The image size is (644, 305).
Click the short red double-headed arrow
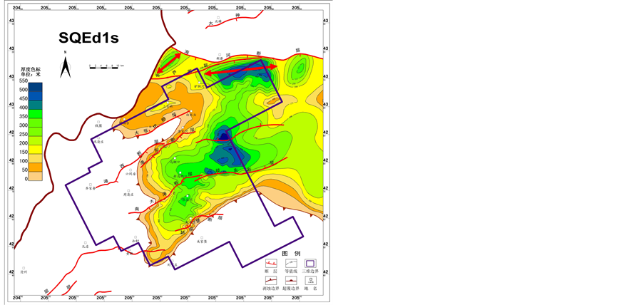pos(168,64)
